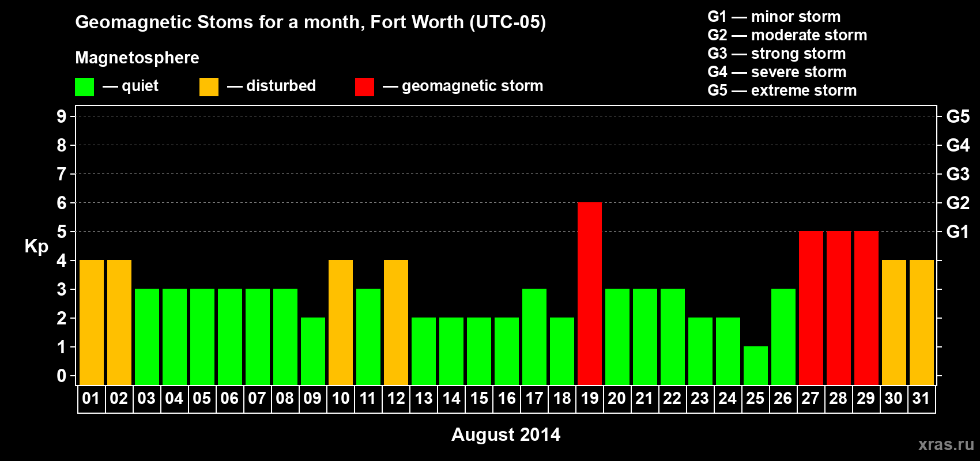Click the orange disturbed legend swatch
The width and height of the screenshot is (980, 461).
coord(209,87)
